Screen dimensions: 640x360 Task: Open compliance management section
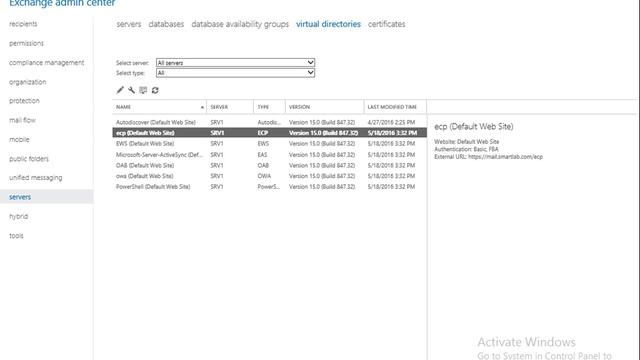(47, 62)
